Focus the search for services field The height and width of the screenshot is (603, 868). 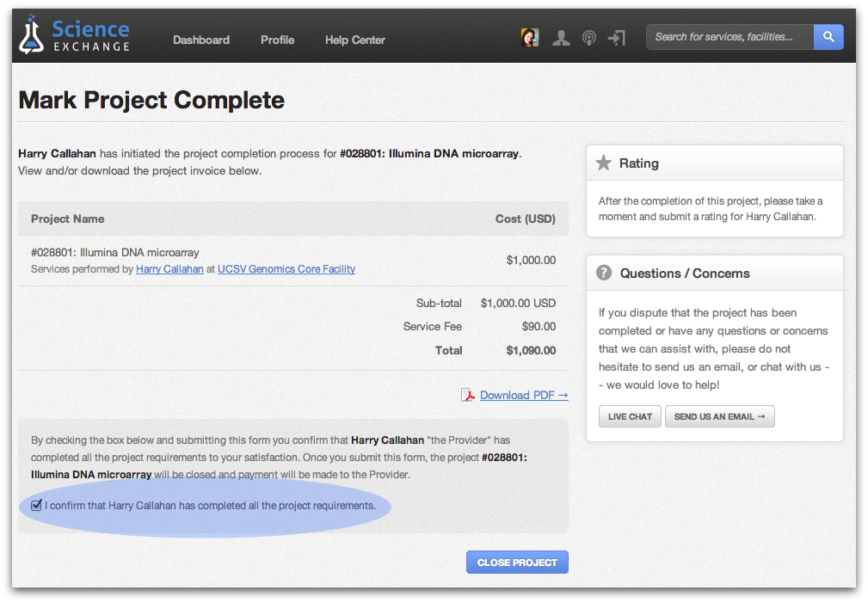coord(729,37)
